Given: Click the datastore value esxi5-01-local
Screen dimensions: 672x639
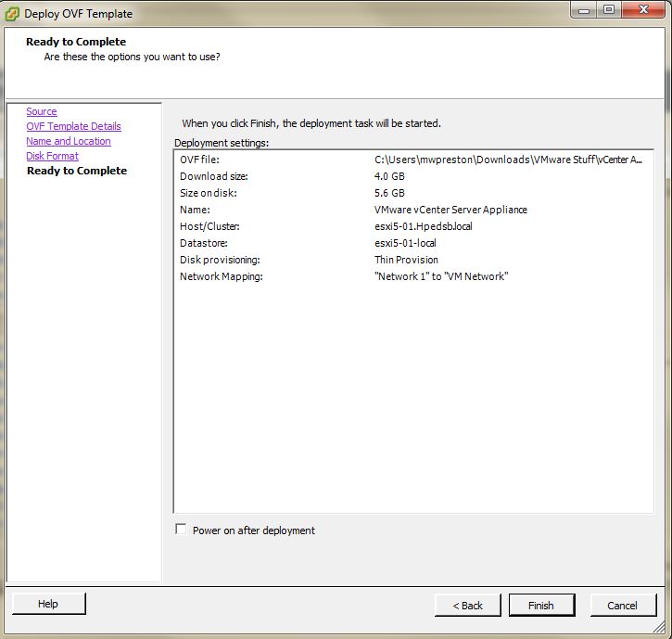Looking at the screenshot, I should point(405,243).
